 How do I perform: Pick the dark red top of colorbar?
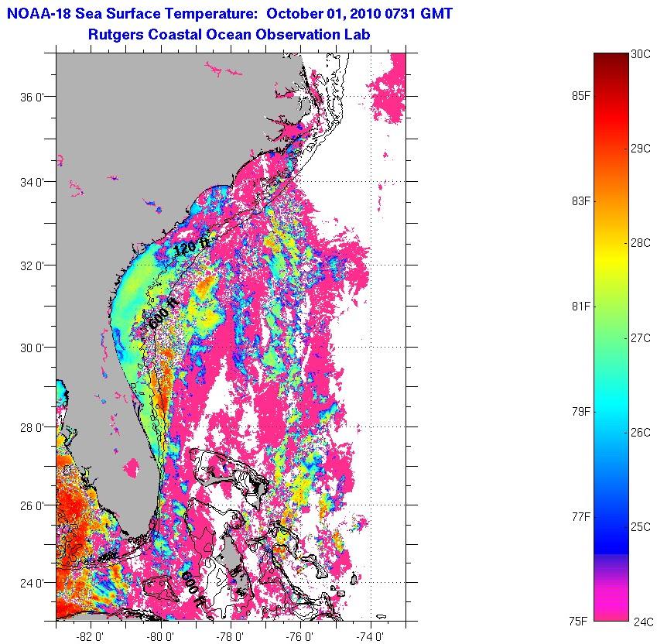coord(611,60)
